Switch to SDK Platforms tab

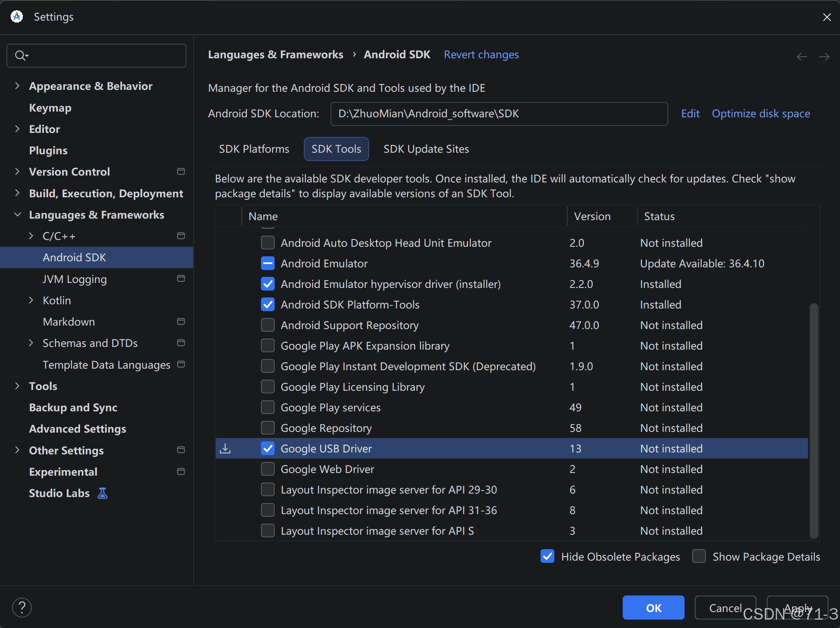[x=254, y=149]
